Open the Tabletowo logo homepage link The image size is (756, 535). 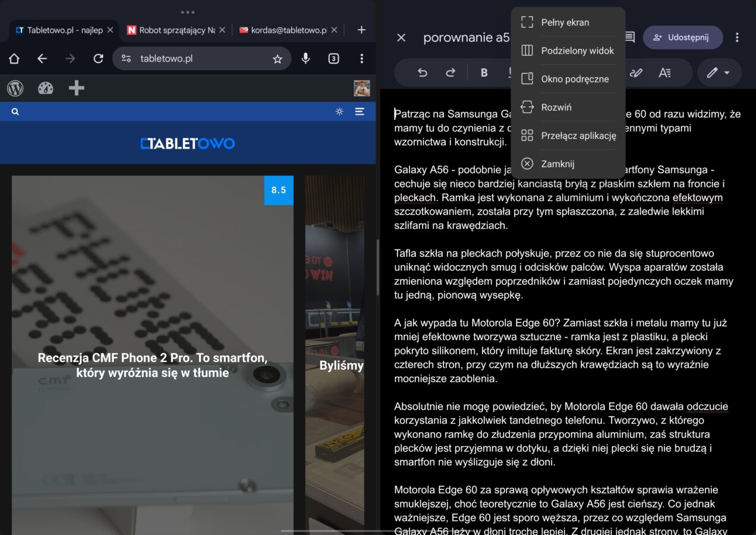(188, 143)
